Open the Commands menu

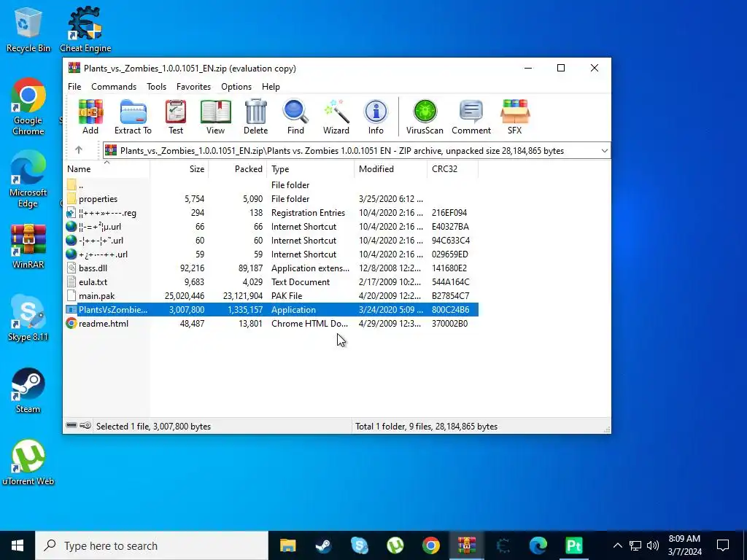pyautogui.click(x=114, y=87)
